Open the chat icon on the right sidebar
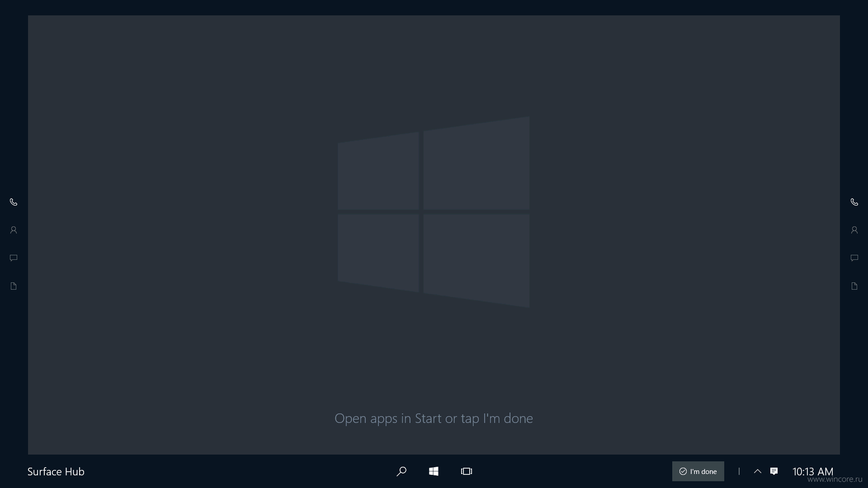868x488 pixels. [854, 258]
